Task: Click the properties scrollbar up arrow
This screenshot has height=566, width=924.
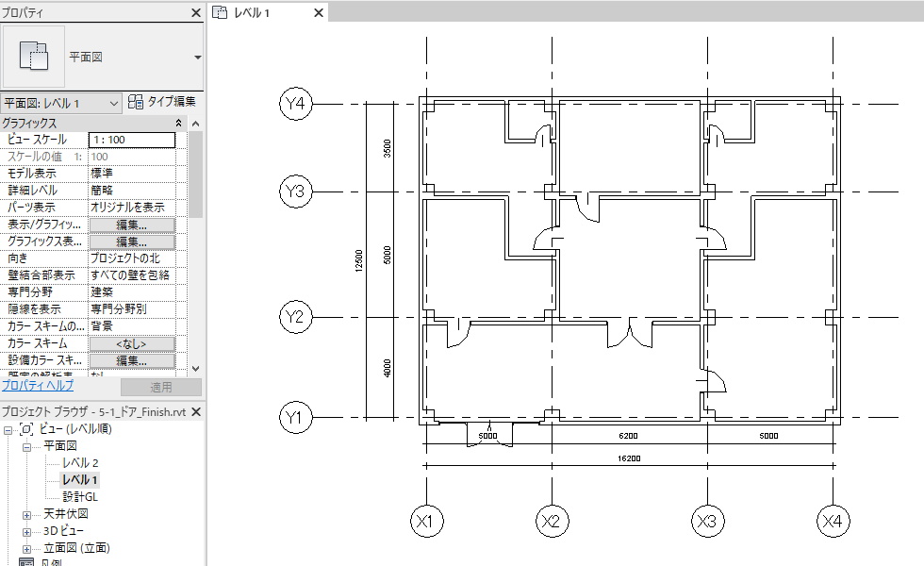Action: click(x=196, y=124)
